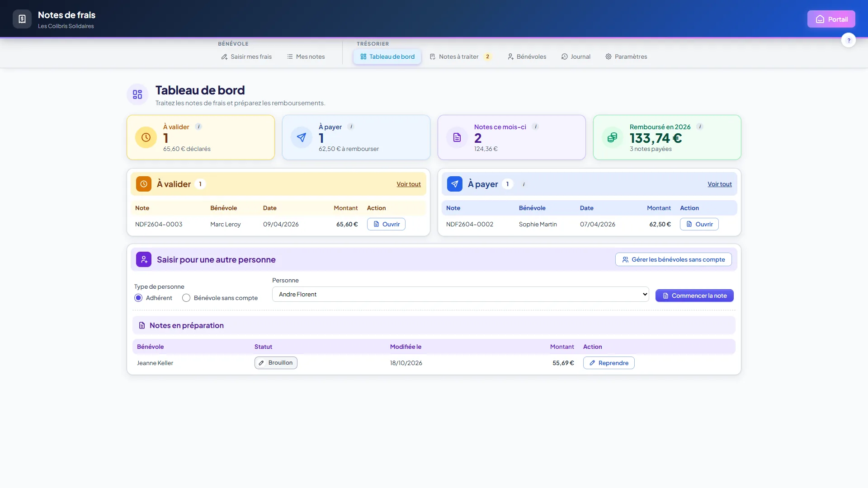Open the Notes à traiter tab

(461, 56)
